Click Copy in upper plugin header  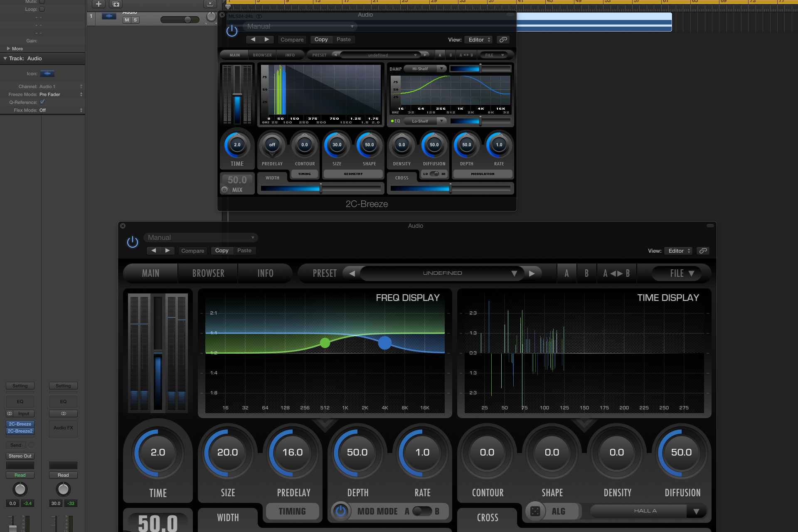(321, 39)
